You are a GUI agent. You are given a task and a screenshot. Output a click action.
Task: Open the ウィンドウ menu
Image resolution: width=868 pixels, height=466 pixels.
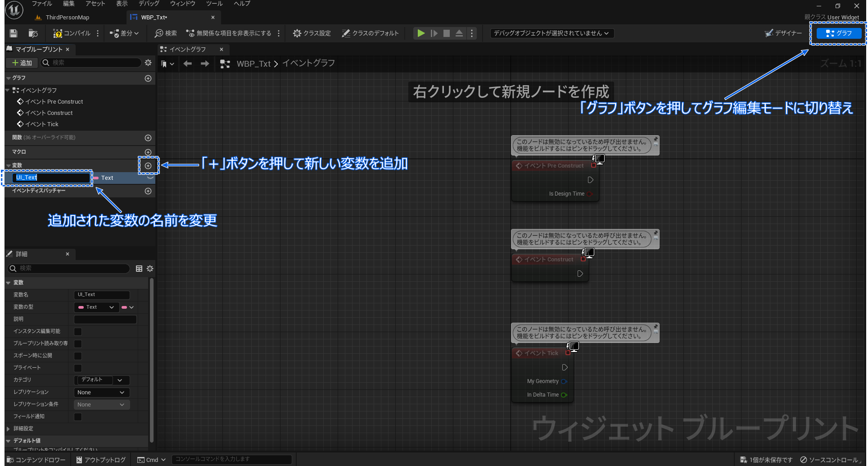pos(182,4)
